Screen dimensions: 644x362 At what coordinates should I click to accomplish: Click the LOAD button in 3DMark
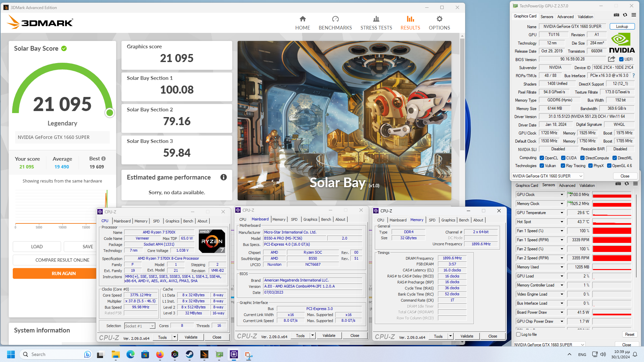click(x=37, y=247)
